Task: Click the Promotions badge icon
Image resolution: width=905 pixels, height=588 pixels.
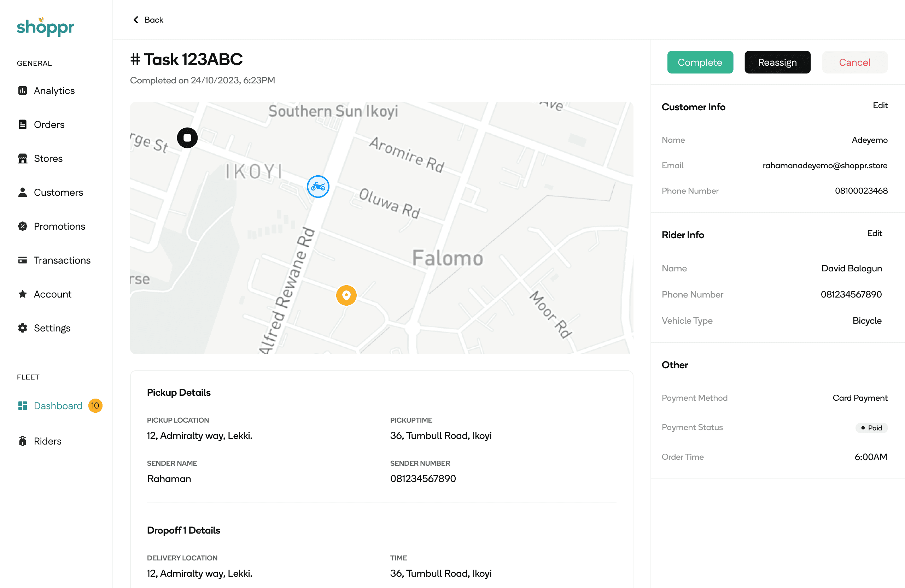Action: point(22,226)
